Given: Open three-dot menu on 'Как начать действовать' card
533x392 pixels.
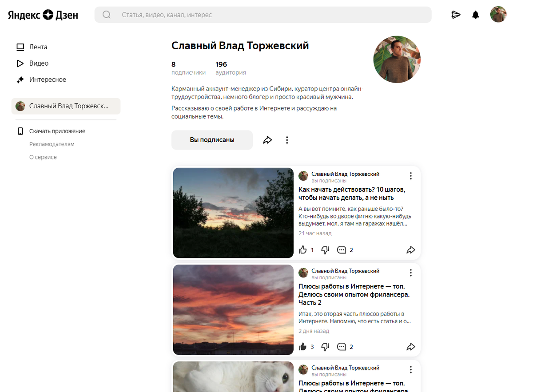Looking at the screenshot, I should 411,176.
